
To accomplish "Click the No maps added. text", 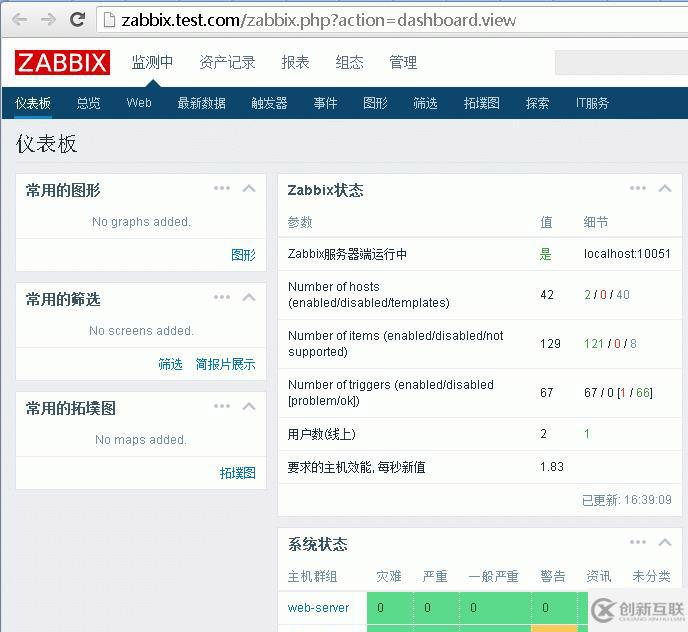I will pyautogui.click(x=141, y=440).
